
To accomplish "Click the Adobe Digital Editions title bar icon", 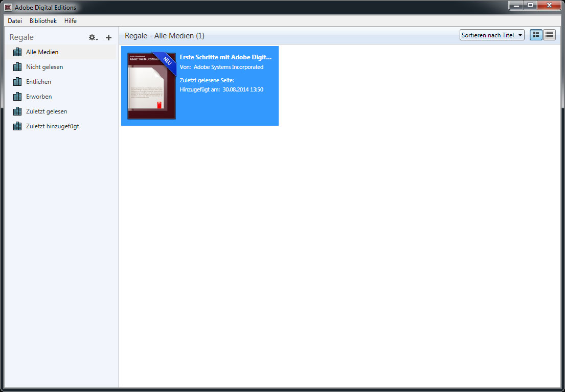I will [8, 8].
